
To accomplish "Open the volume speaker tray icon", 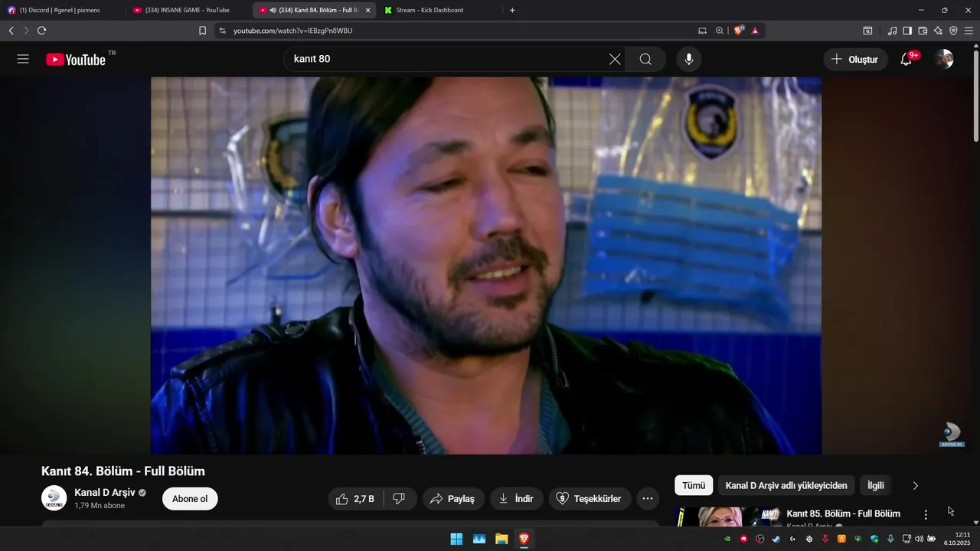I will [919, 539].
